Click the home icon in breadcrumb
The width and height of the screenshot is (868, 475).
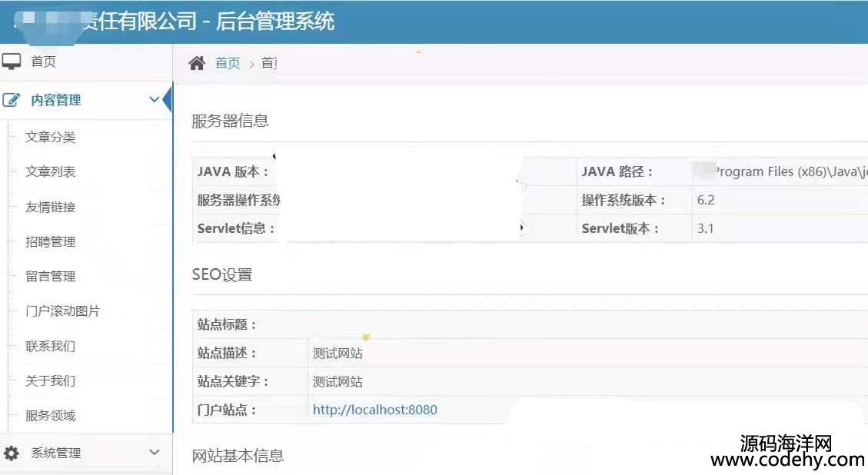pyautogui.click(x=197, y=63)
